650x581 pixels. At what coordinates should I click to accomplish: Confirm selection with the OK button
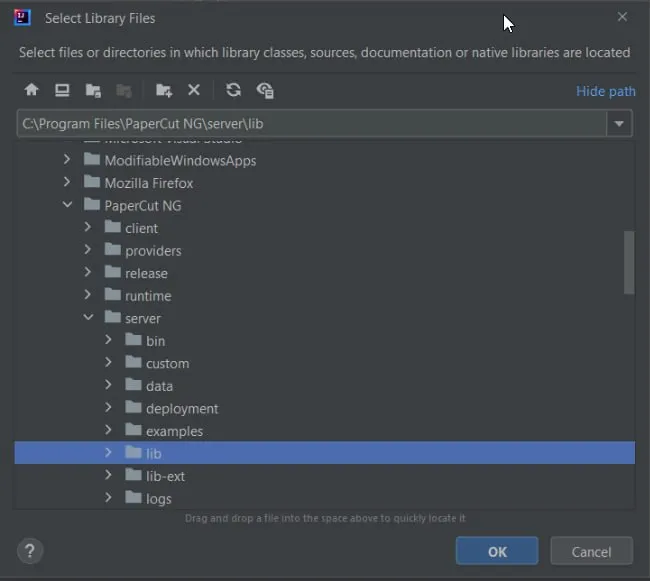tap(497, 551)
